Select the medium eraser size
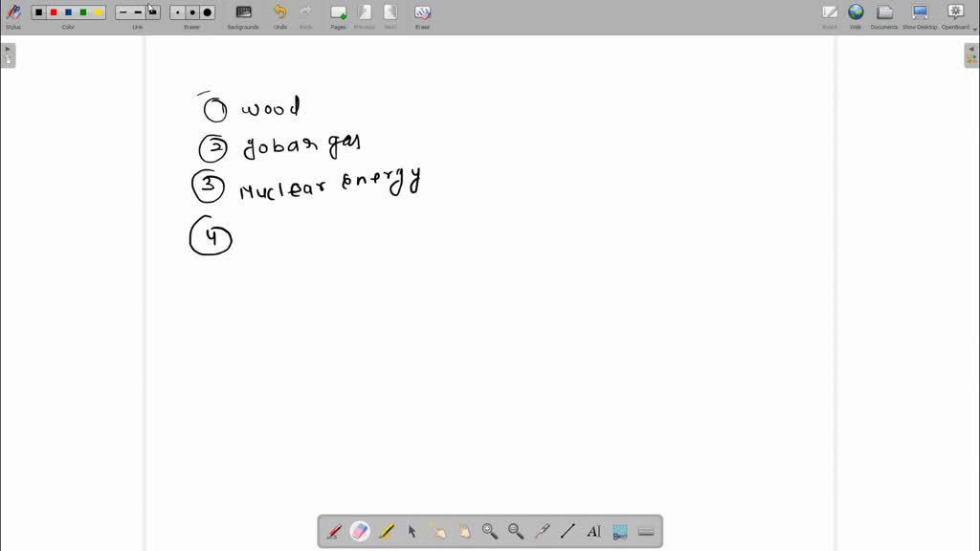Viewport: 980px width, 551px height. (x=192, y=12)
